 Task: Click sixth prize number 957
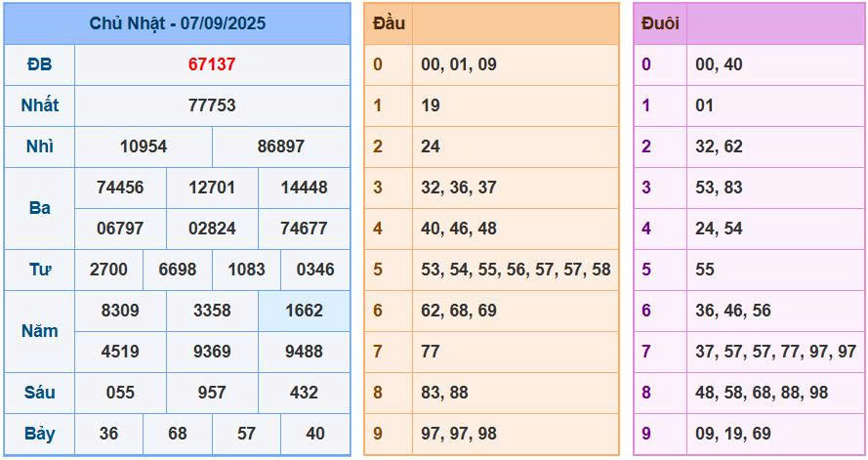click(212, 393)
